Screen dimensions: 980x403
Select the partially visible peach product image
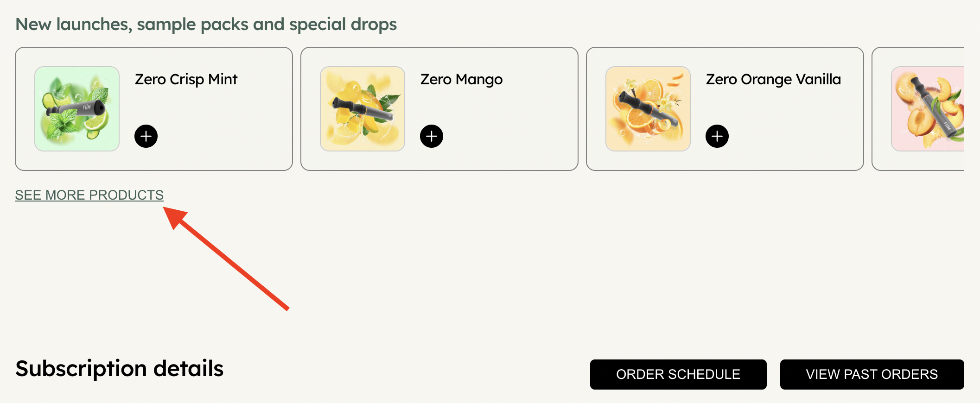pos(928,109)
